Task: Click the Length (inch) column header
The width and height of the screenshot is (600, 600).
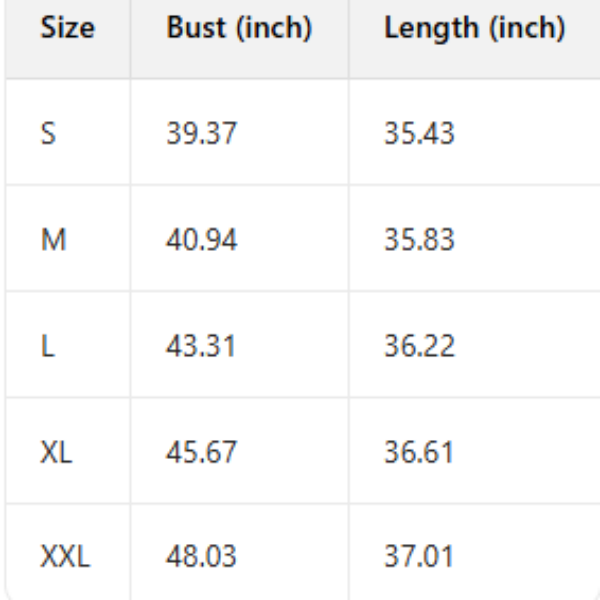Action: point(474,29)
